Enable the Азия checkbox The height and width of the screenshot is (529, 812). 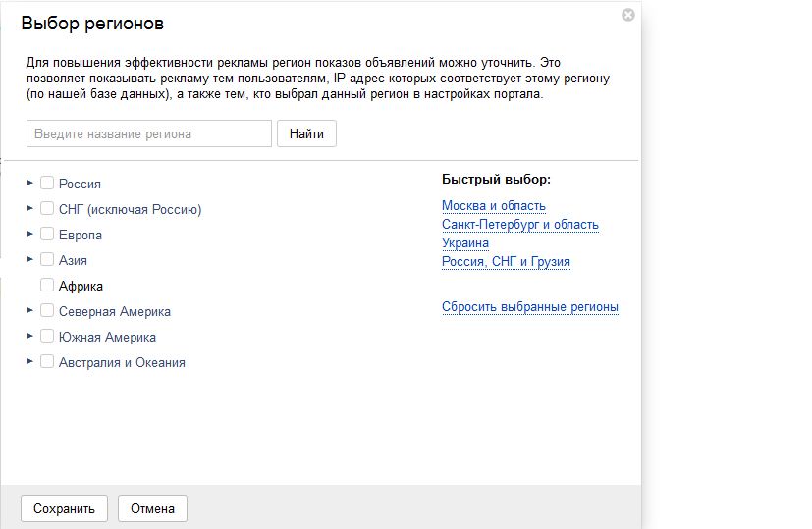pos(47,259)
